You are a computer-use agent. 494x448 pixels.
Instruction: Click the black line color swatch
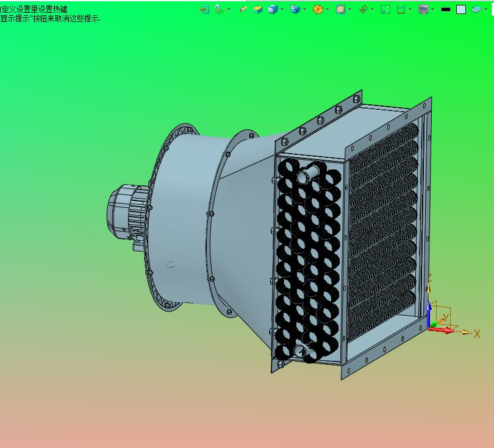[446, 10]
